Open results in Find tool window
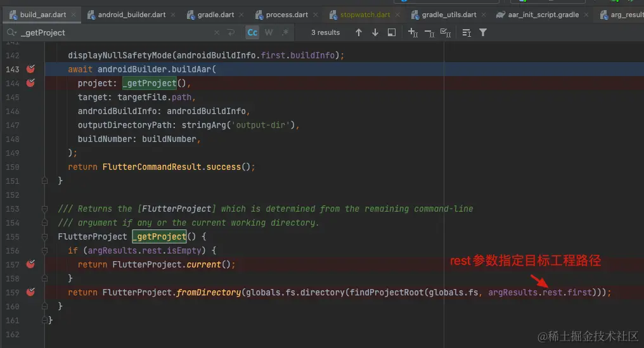 click(x=392, y=32)
